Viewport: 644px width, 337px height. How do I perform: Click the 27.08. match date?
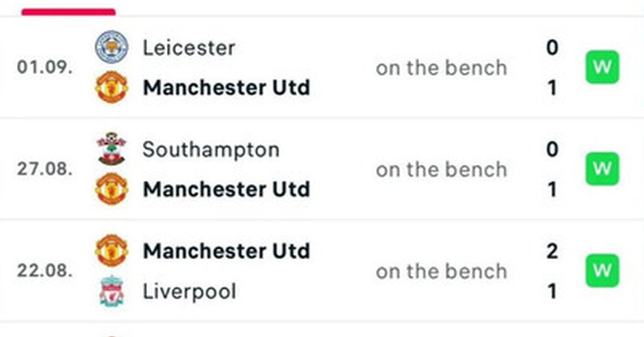click(45, 169)
